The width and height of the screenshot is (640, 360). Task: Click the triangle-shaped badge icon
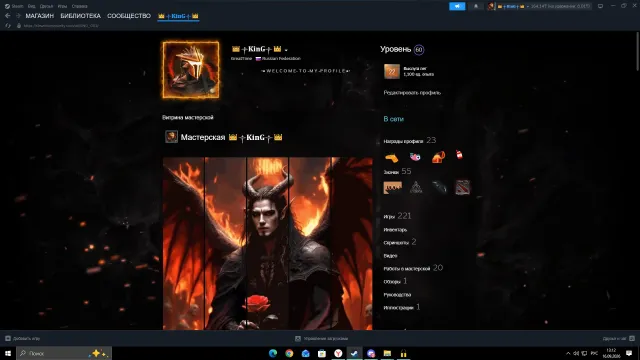click(416, 187)
